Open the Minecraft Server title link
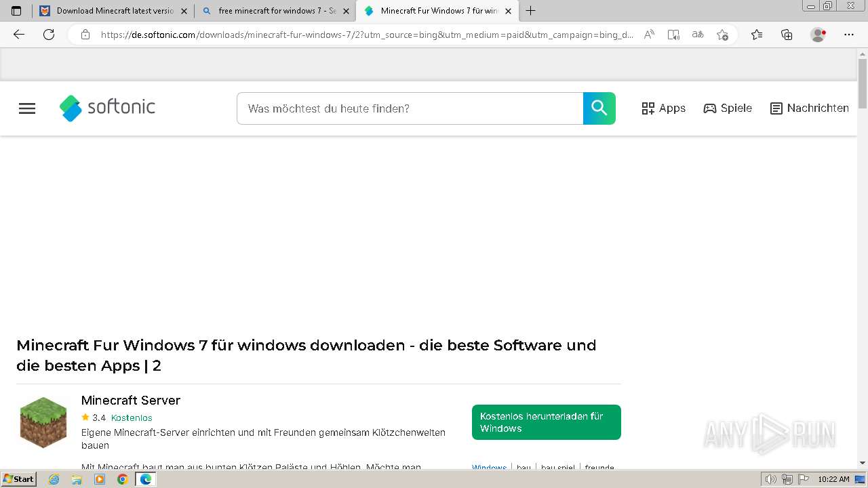Image resolution: width=868 pixels, height=488 pixels. pyautogui.click(x=131, y=400)
